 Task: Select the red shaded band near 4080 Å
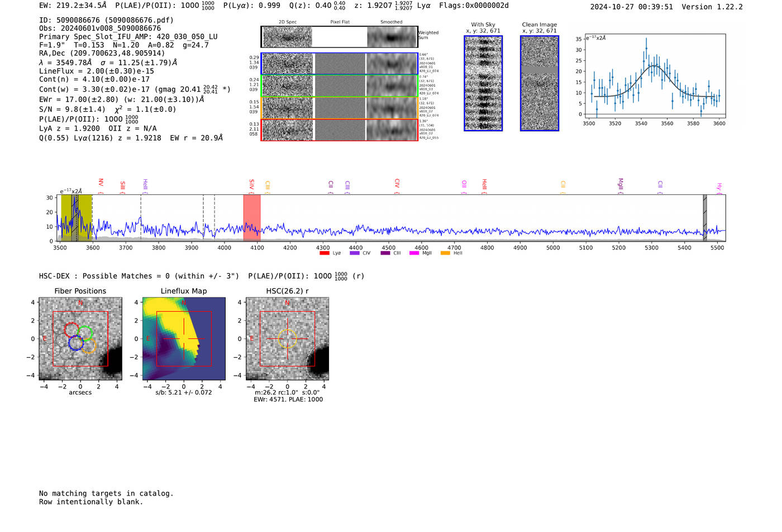[252, 218]
